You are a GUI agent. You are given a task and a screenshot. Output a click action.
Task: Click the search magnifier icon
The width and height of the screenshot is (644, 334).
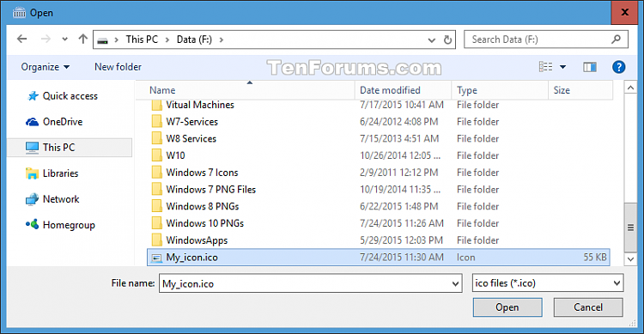[x=616, y=39]
